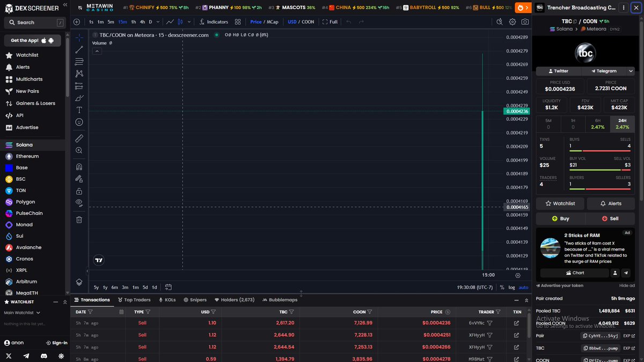The width and height of the screenshot is (644, 362).
Task: Filter transactions by DATE column
Action: (90, 312)
